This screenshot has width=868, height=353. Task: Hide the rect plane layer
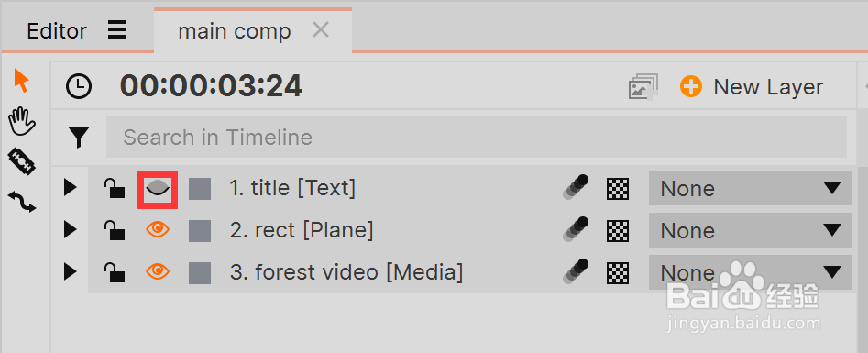[158, 229]
